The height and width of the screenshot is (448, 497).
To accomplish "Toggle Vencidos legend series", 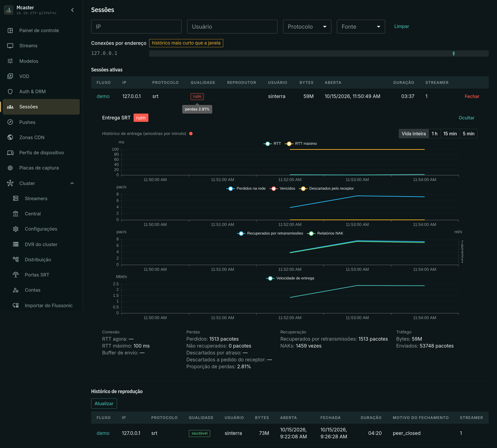I will click(x=282, y=189).
